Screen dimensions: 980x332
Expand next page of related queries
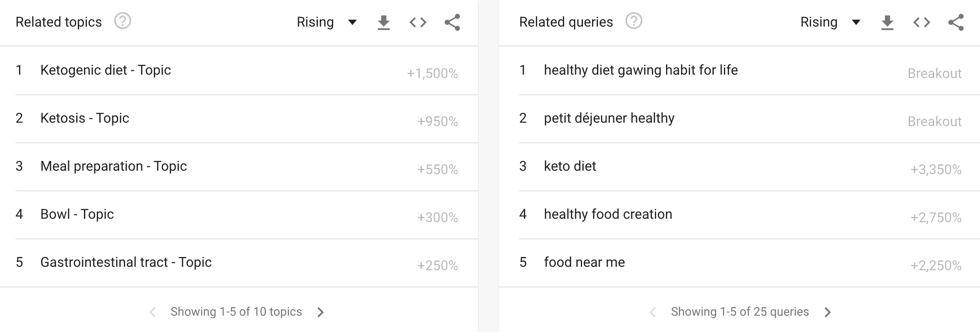tap(828, 312)
